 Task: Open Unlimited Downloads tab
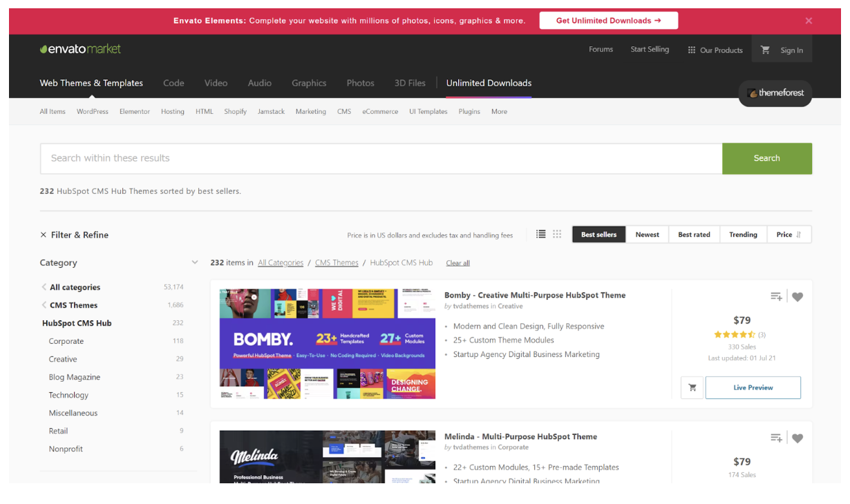click(489, 83)
